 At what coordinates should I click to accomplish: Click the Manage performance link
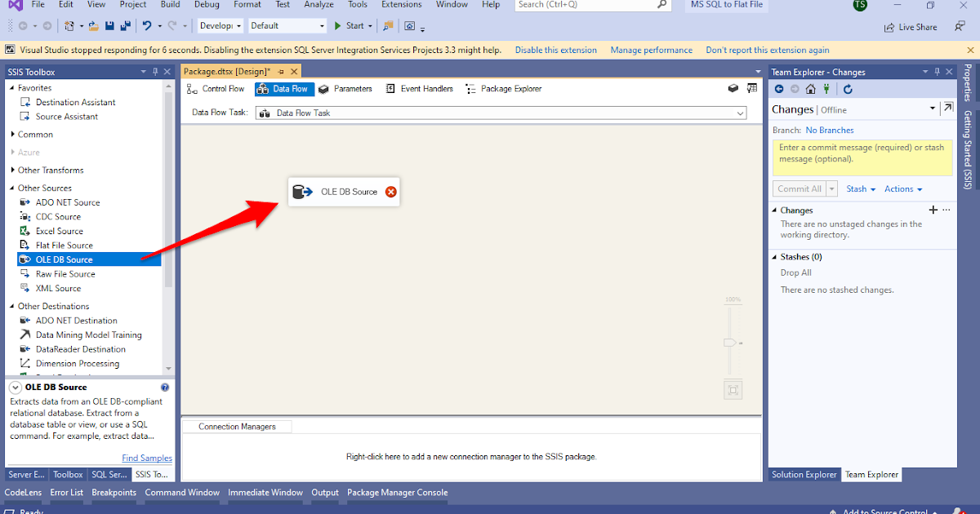click(x=652, y=51)
